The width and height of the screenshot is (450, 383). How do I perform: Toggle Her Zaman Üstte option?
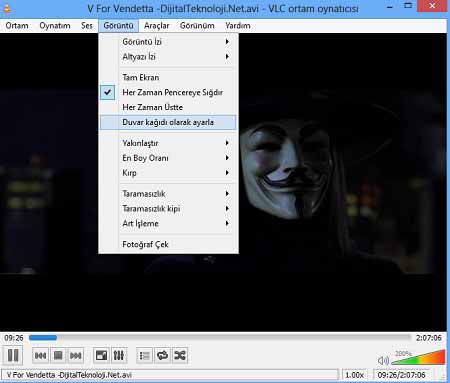click(x=168, y=107)
